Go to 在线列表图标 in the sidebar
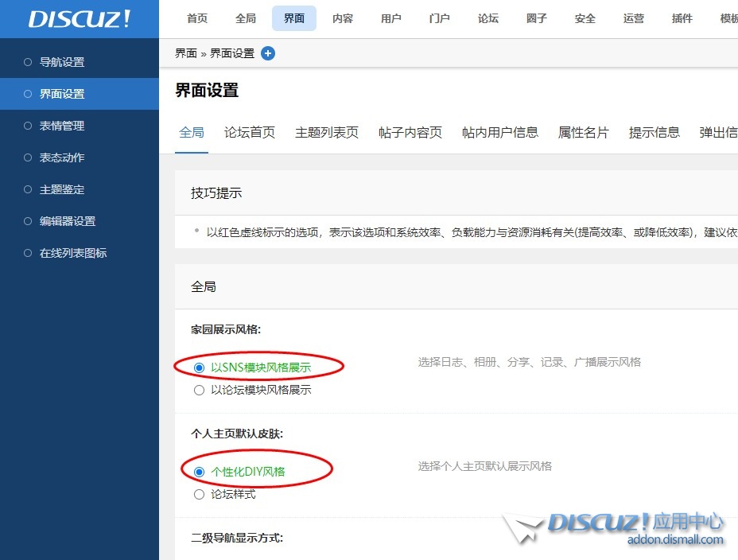The height and width of the screenshot is (560, 738). tap(80, 253)
